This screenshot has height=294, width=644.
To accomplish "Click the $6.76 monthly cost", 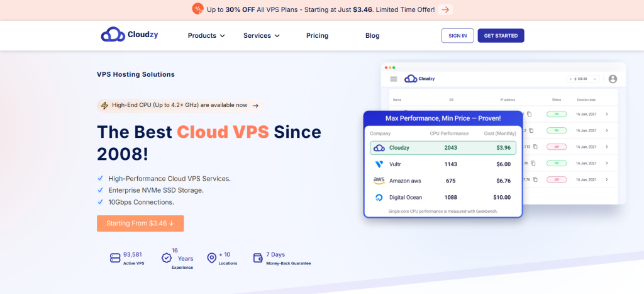I will pos(503,181).
